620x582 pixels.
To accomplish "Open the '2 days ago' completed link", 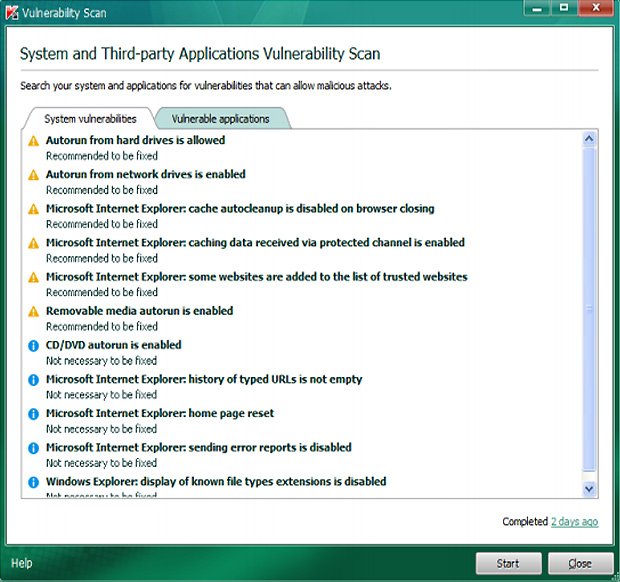I will 574,522.
